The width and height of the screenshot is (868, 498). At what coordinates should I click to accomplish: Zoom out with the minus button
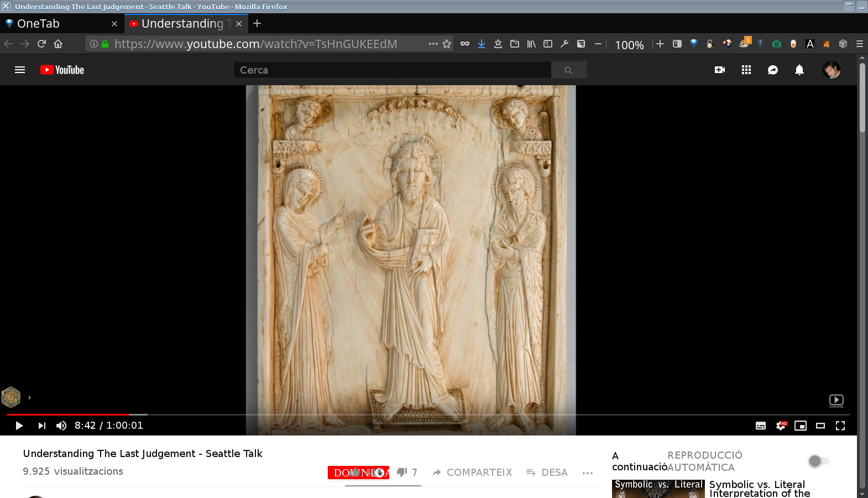[598, 44]
